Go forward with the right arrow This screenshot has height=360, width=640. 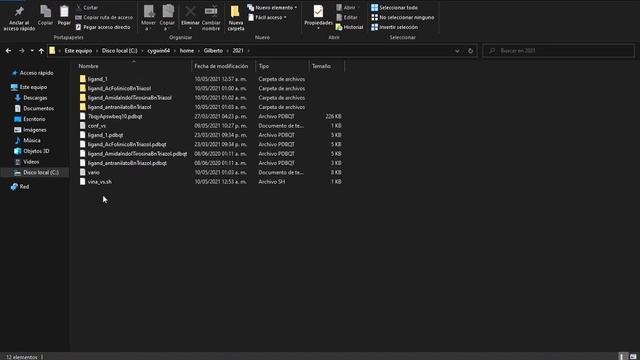22,51
